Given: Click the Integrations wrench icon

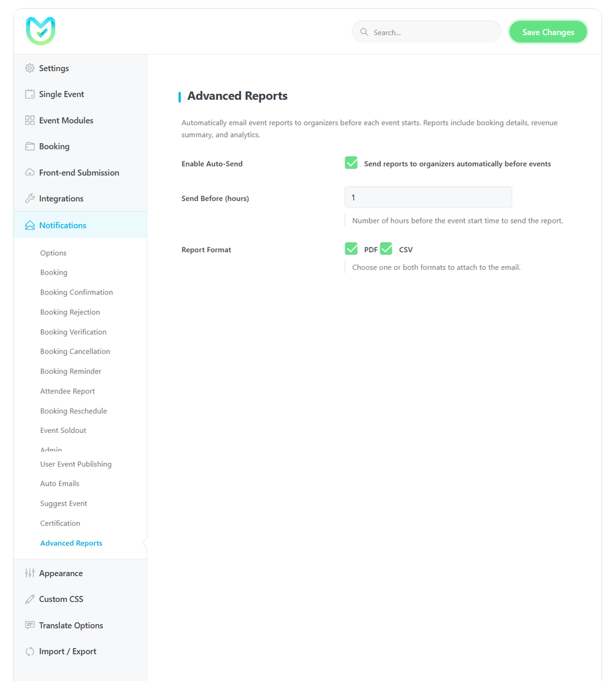Looking at the screenshot, I should [x=29, y=198].
